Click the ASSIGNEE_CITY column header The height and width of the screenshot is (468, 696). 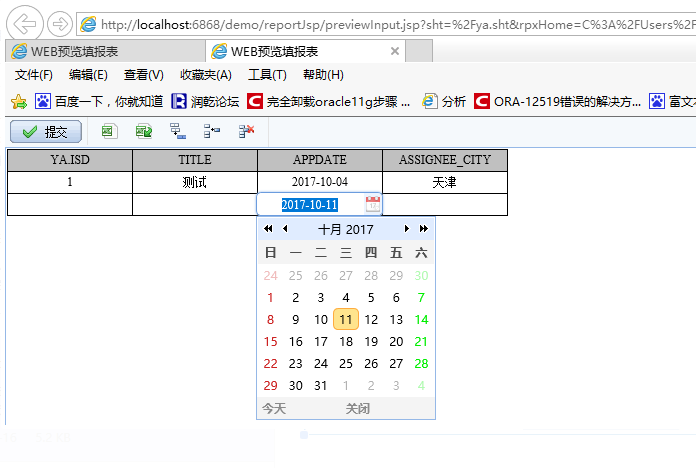[445, 160]
